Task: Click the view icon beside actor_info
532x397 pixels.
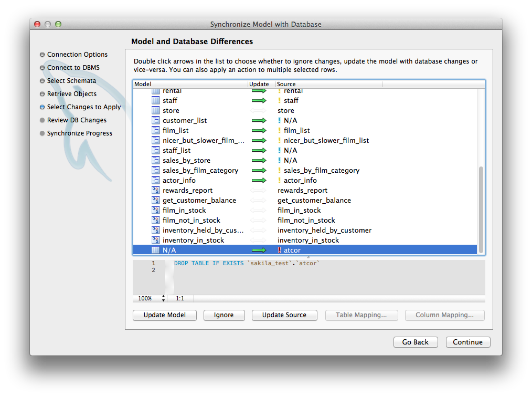Action: tap(155, 180)
